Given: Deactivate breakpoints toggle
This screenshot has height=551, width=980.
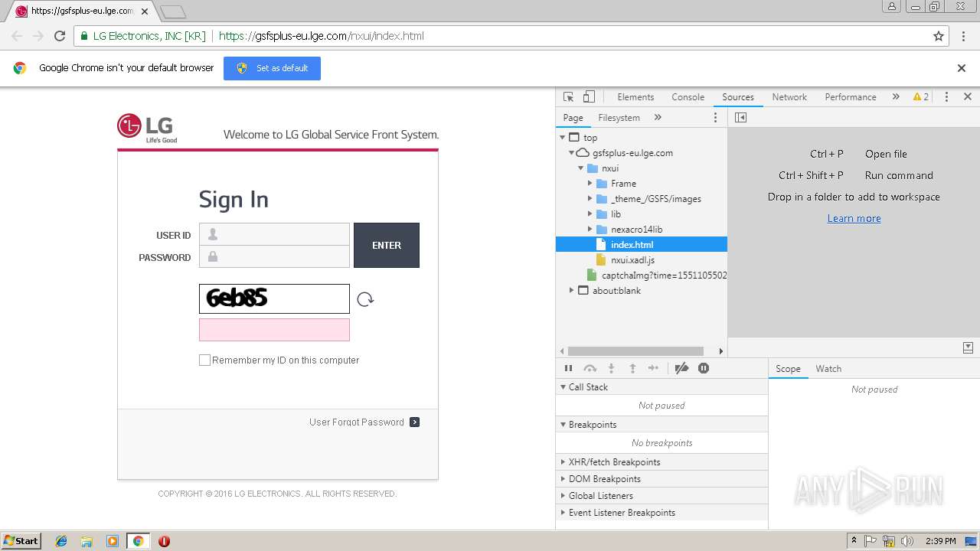Looking at the screenshot, I should 681,368.
